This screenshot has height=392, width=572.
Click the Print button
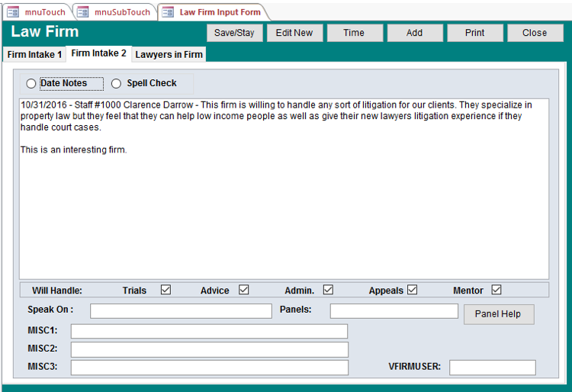coord(474,33)
